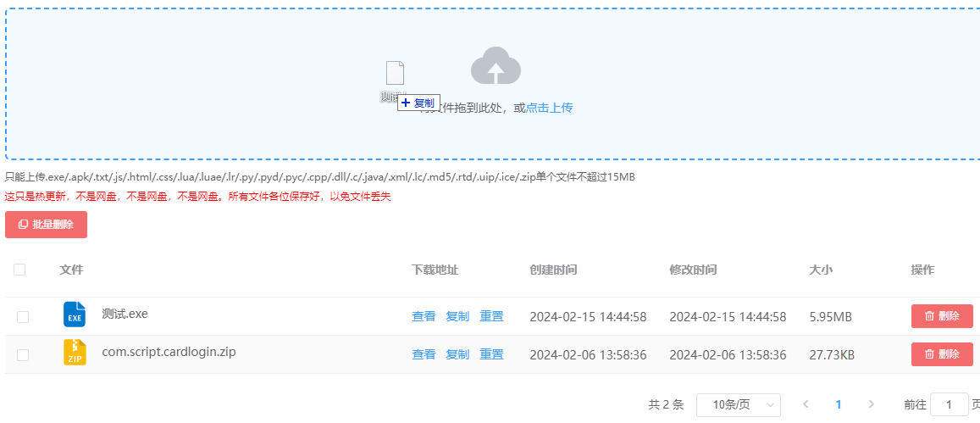Click the 点击上传 link

coord(550,108)
